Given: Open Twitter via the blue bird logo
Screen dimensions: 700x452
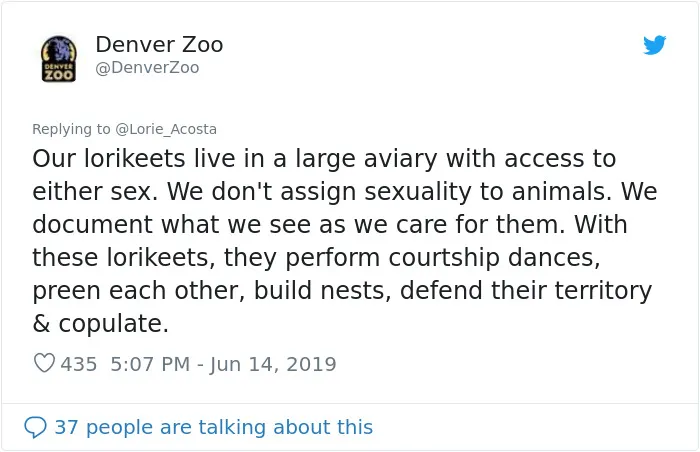Looking at the screenshot, I should coord(654,45).
